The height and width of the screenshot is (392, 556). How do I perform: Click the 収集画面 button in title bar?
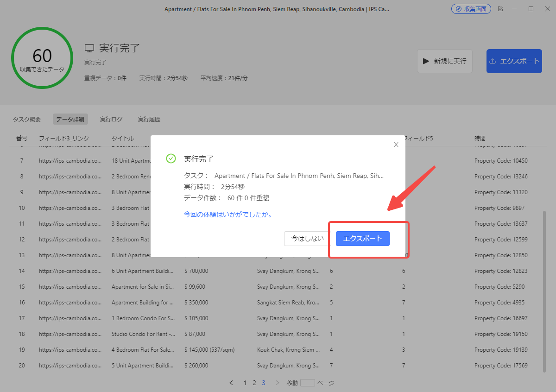coord(471,9)
